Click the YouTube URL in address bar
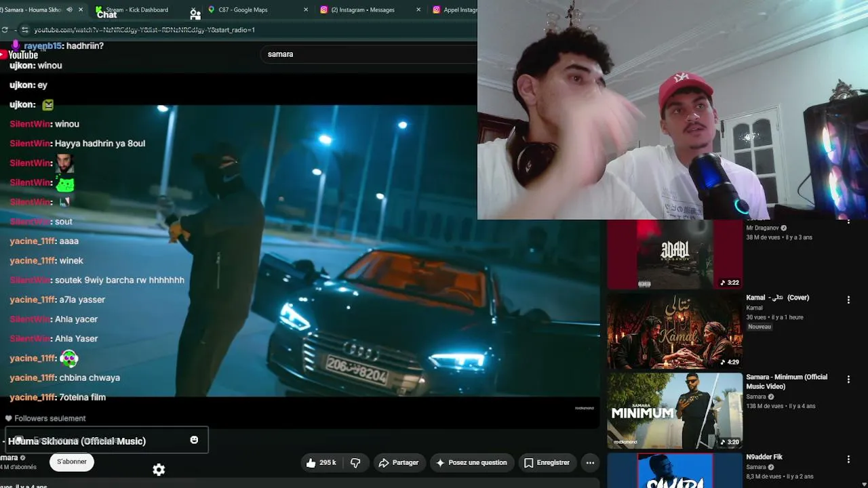868x488 pixels. (144, 30)
